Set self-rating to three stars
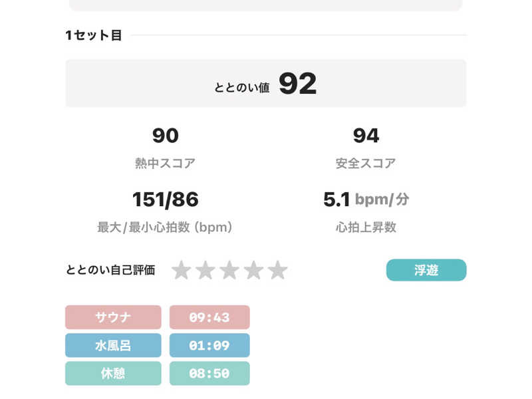The height and width of the screenshot is (399, 532). (x=229, y=270)
